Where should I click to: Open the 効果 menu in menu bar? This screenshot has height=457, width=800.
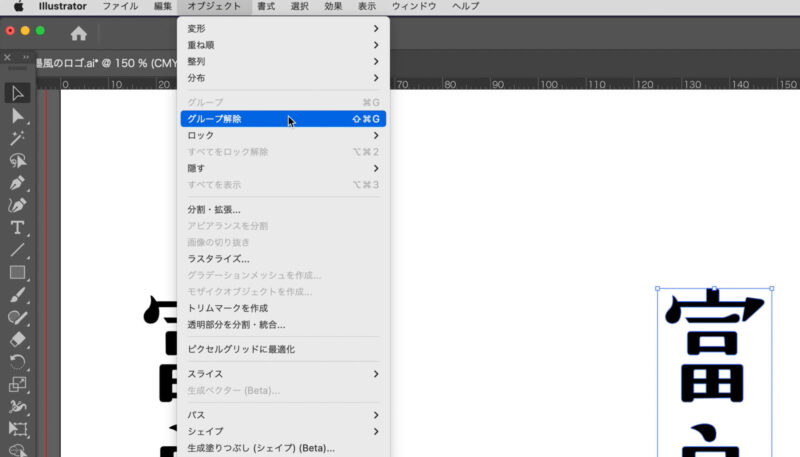[x=333, y=6]
